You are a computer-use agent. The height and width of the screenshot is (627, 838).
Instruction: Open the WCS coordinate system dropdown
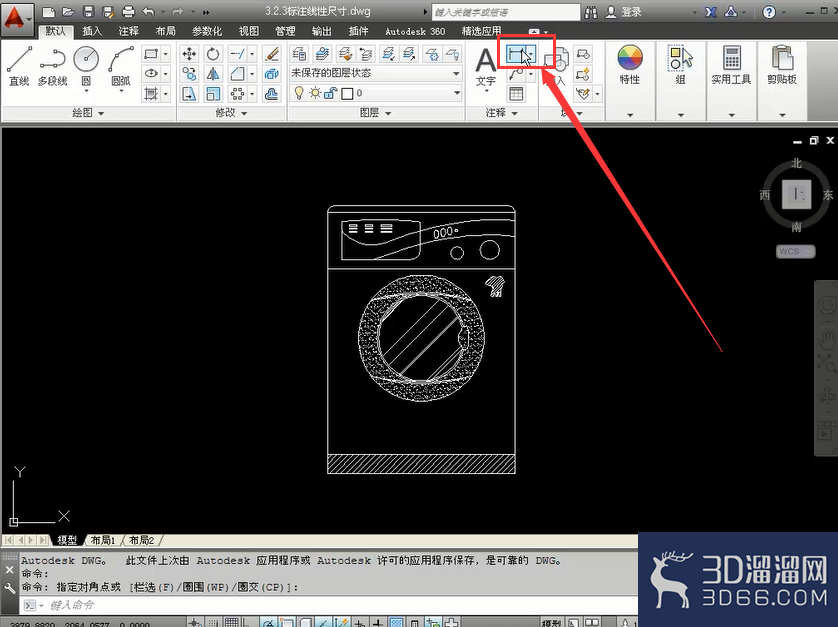(796, 251)
